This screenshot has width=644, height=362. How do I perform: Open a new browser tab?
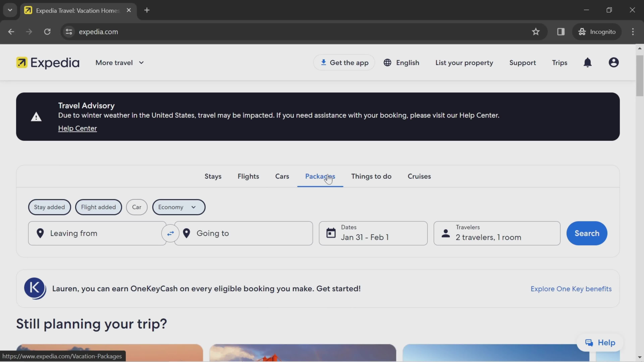point(147,10)
